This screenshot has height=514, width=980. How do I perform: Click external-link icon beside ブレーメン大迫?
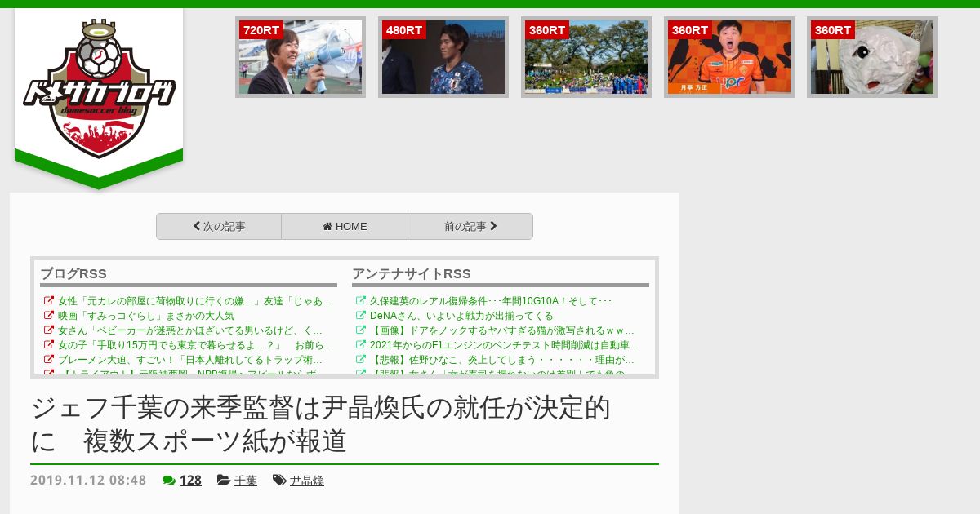[x=49, y=359]
